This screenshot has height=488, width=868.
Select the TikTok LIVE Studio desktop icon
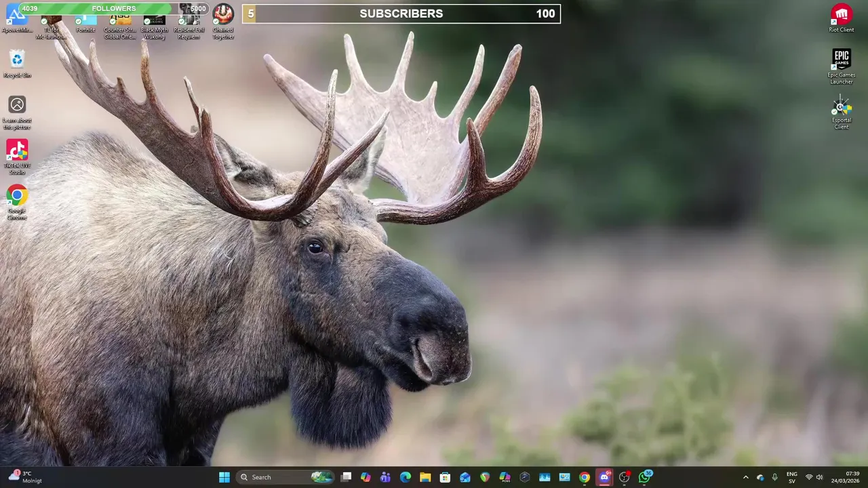point(17,157)
